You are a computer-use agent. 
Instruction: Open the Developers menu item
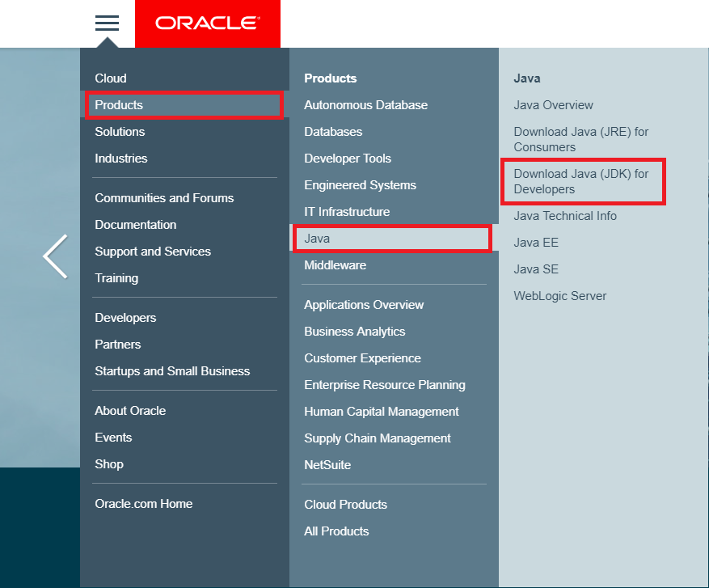click(x=125, y=318)
